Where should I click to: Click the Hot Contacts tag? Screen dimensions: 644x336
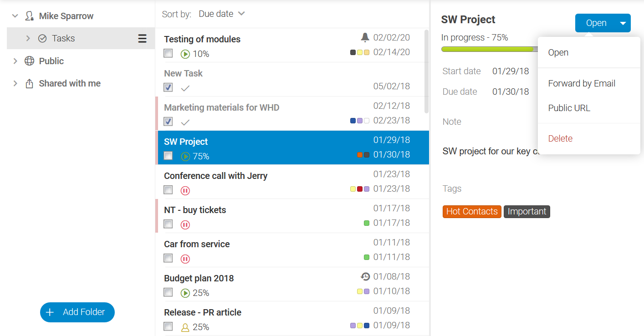472,211
